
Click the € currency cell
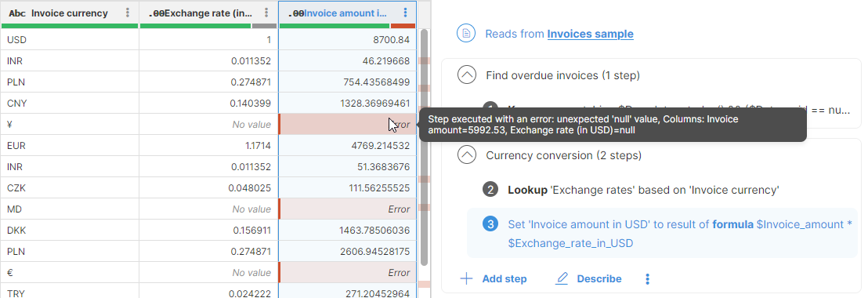70,273
